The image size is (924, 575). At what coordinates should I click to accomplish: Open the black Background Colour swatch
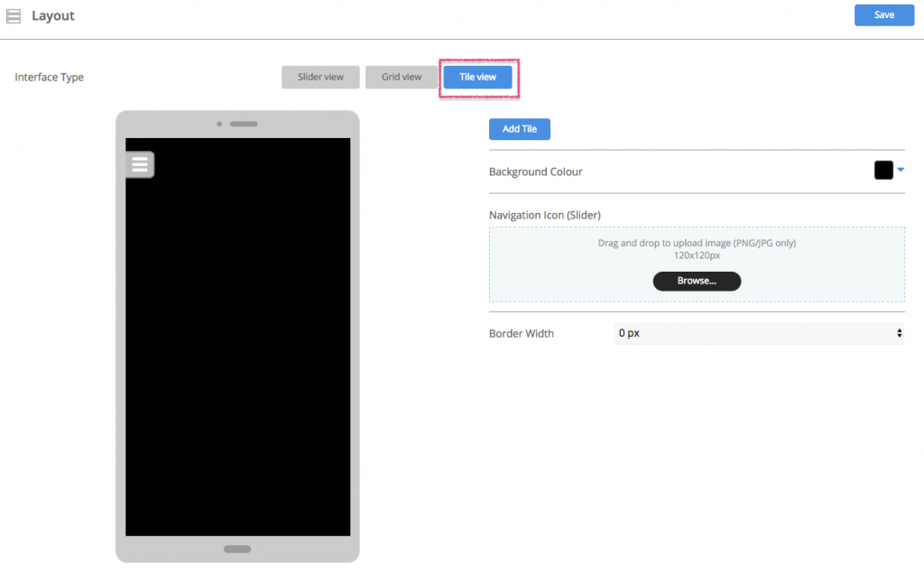pyautogui.click(x=882, y=170)
